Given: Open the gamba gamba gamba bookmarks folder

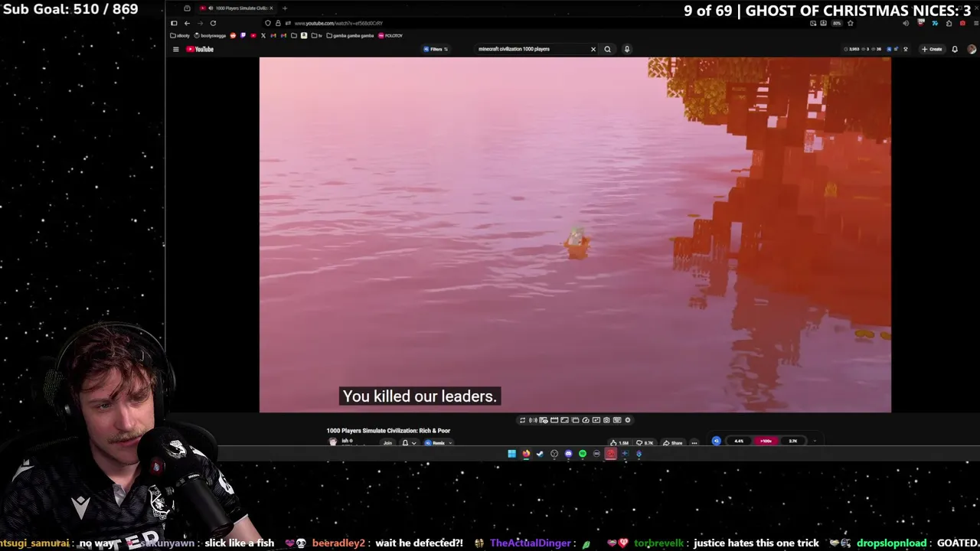Looking at the screenshot, I should [350, 35].
